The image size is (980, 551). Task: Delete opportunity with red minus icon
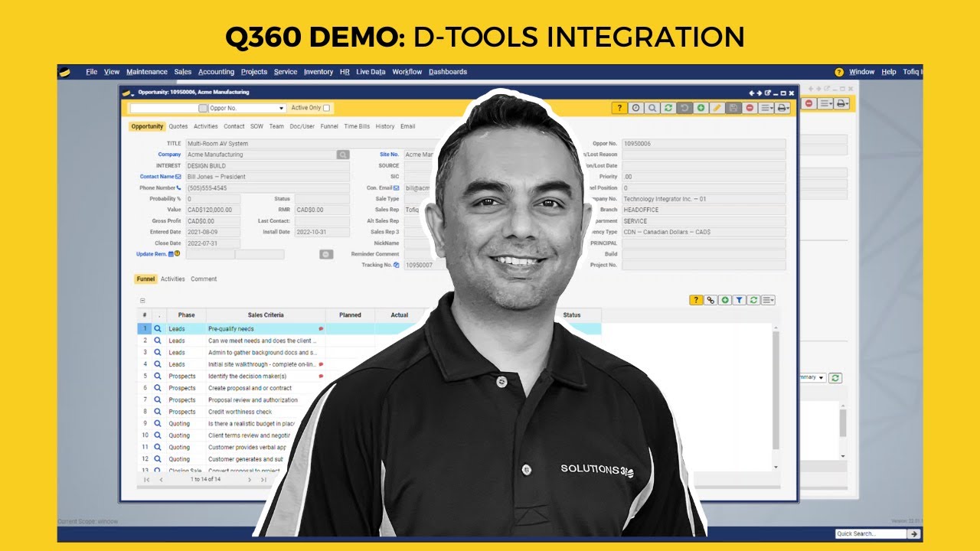tap(750, 108)
